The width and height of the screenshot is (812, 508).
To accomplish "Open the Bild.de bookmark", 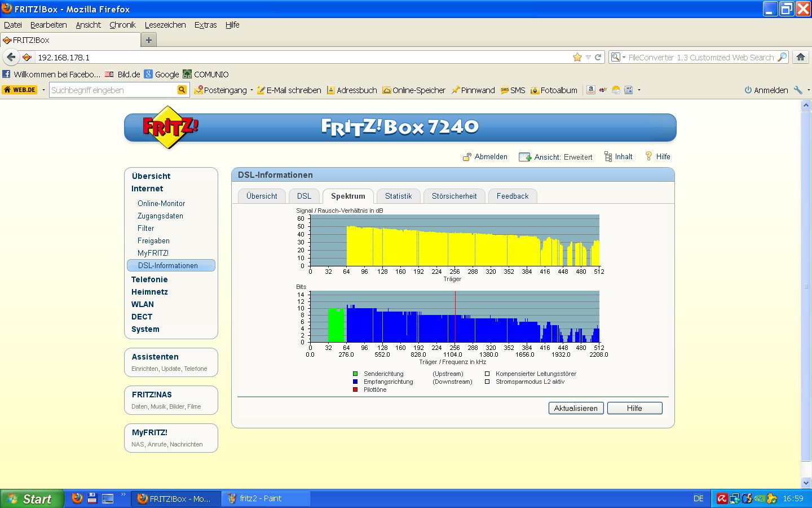I will [x=122, y=74].
